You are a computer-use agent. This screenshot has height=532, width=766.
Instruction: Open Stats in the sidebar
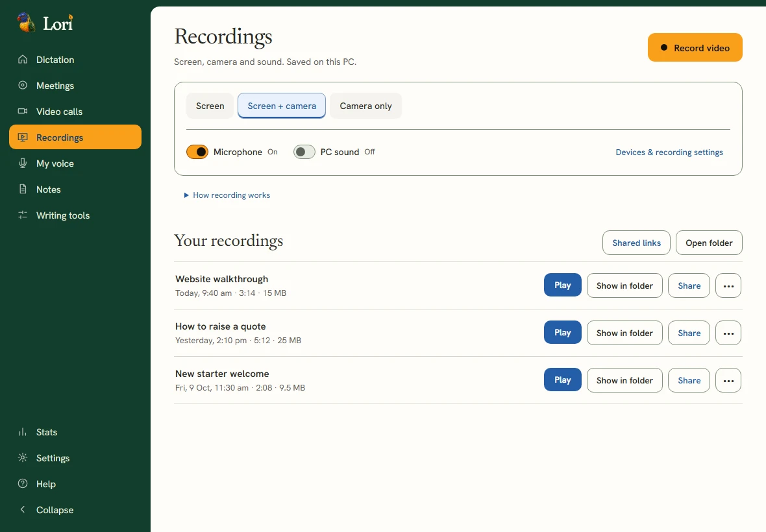75,432
